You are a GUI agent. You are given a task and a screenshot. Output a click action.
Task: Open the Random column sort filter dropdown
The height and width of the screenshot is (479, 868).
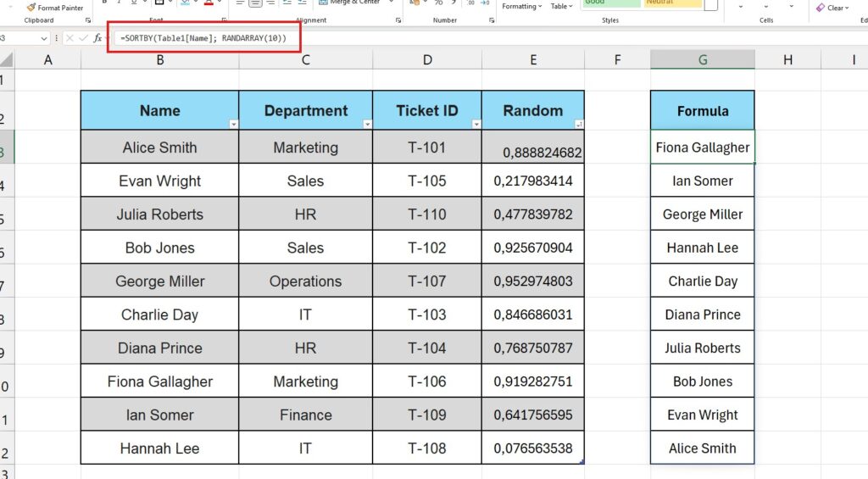[x=578, y=125]
